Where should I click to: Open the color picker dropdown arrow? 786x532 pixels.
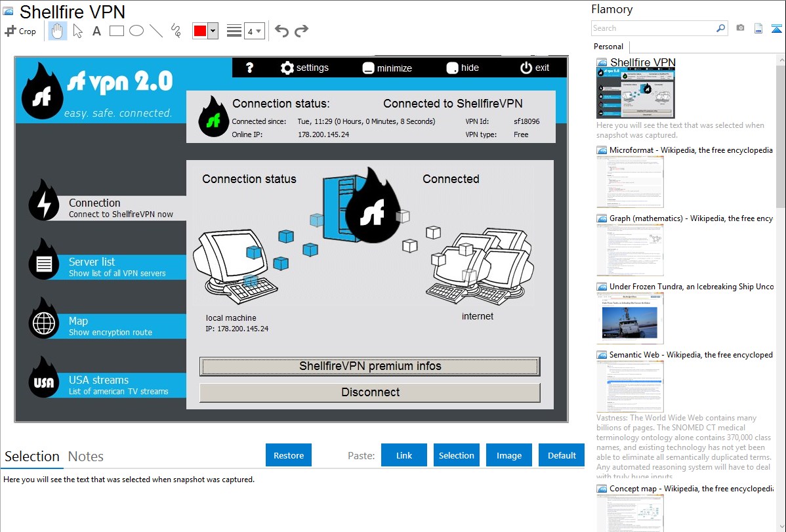pos(213,31)
